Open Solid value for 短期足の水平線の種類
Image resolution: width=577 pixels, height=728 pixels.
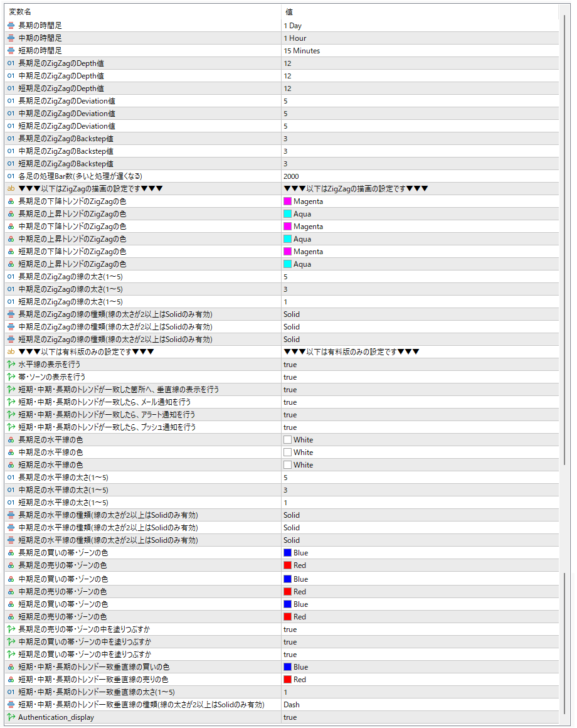291,540
